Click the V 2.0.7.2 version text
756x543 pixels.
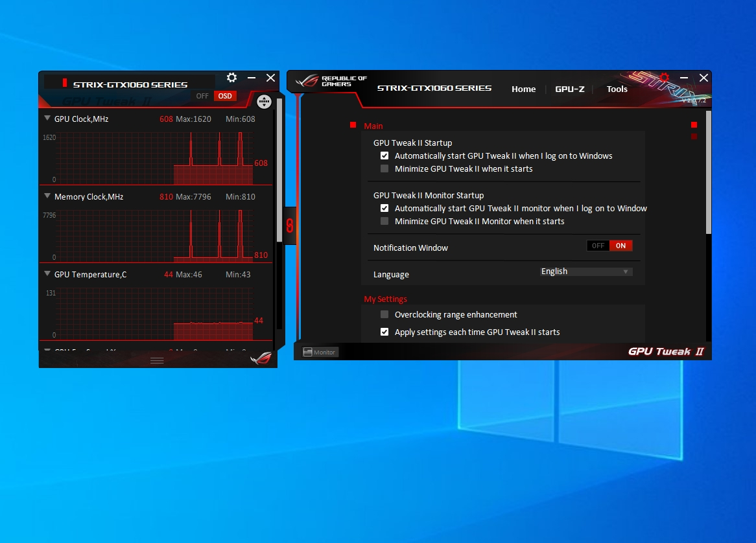coord(694,100)
